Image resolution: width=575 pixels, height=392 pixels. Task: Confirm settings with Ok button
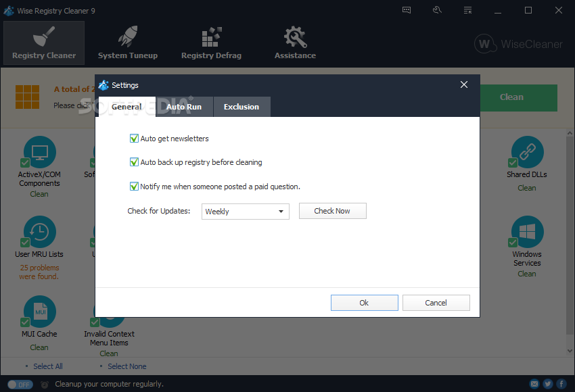click(364, 303)
